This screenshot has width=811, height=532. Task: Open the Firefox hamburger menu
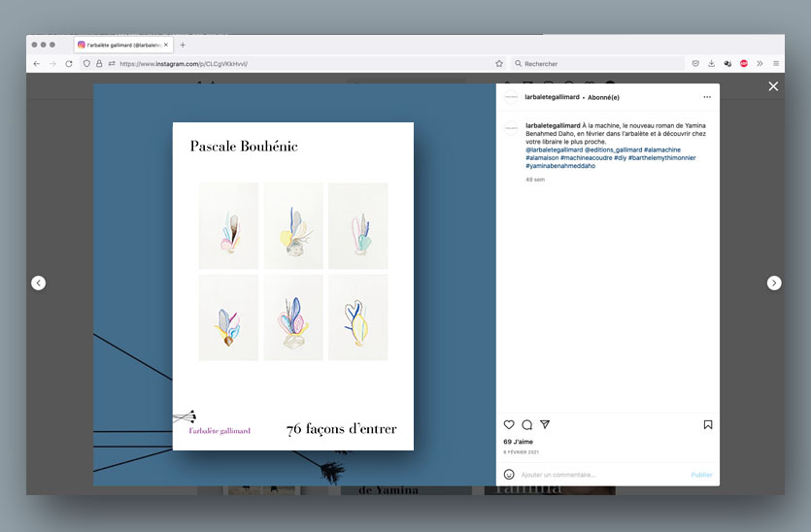coord(775,63)
